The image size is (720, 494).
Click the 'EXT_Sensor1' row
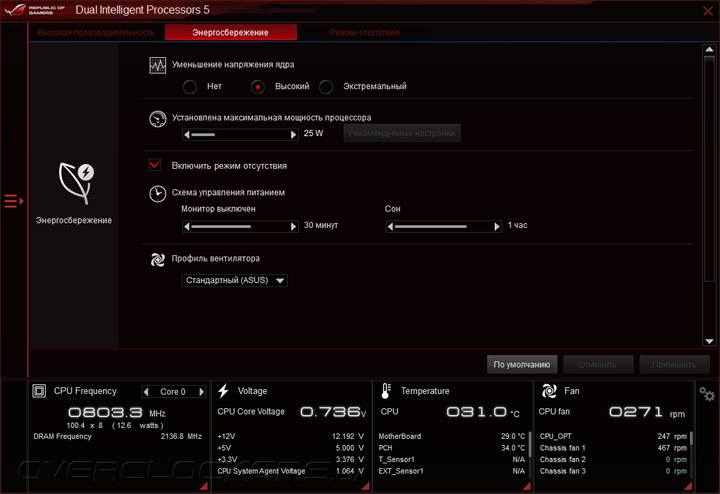point(451,471)
